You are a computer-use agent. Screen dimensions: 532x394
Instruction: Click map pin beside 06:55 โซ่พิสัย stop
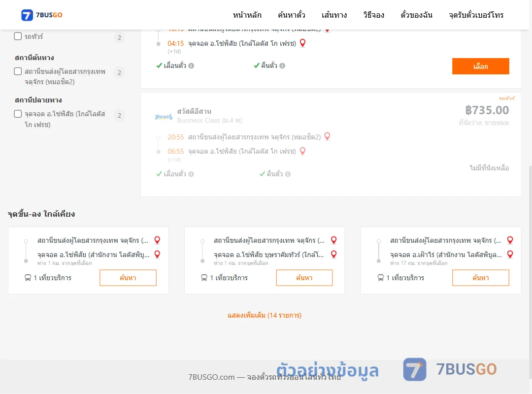[x=302, y=151]
